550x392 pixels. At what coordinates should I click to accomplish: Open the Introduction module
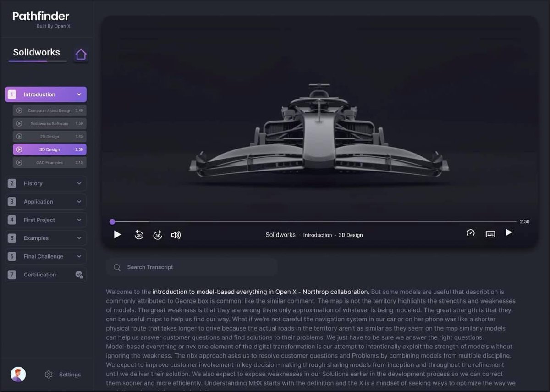(x=46, y=94)
